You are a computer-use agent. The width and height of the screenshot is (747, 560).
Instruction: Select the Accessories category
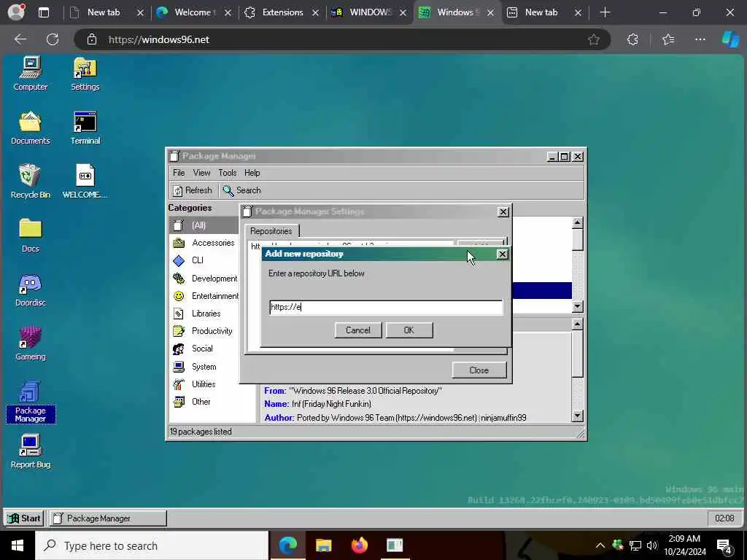pyautogui.click(x=204, y=243)
